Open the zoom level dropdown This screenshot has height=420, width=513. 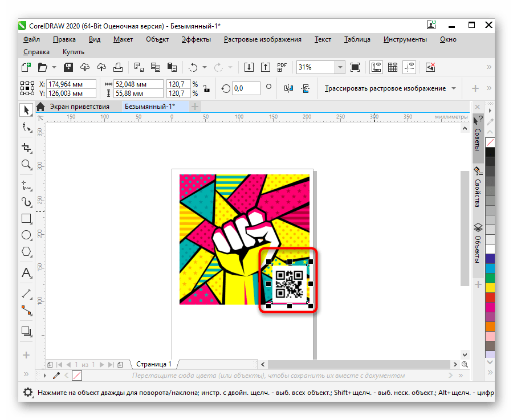point(340,67)
